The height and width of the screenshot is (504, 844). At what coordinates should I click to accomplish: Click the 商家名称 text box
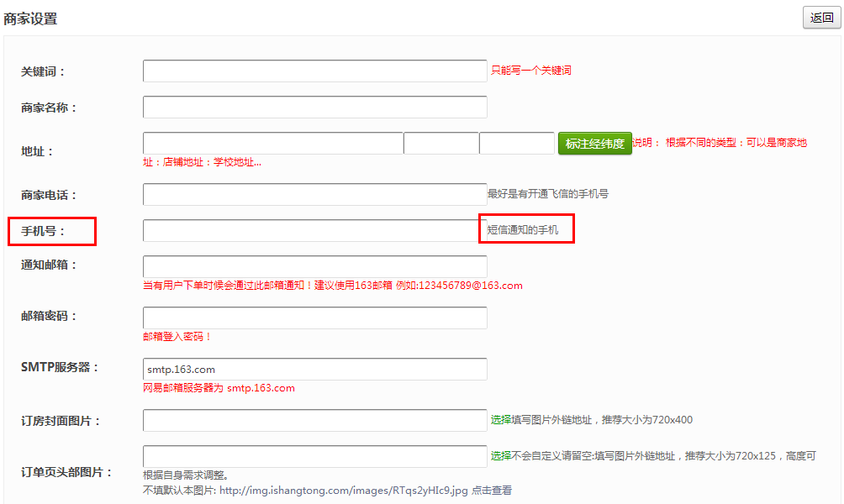coord(314,108)
